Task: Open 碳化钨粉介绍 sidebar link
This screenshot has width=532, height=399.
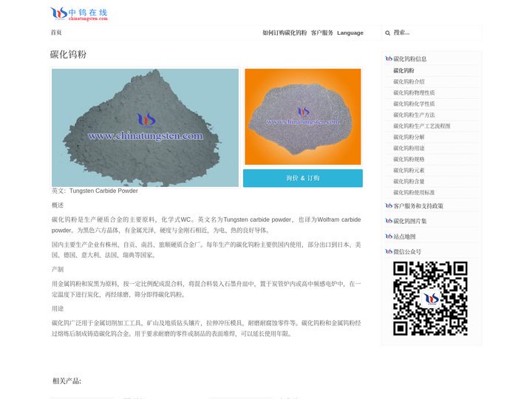Action: click(x=409, y=82)
